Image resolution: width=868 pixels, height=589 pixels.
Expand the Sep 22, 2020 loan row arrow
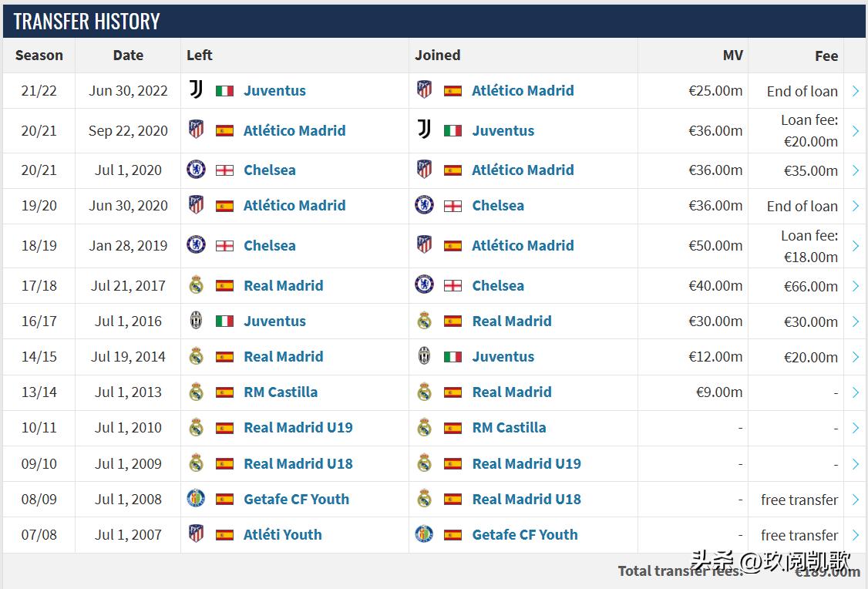click(x=855, y=131)
